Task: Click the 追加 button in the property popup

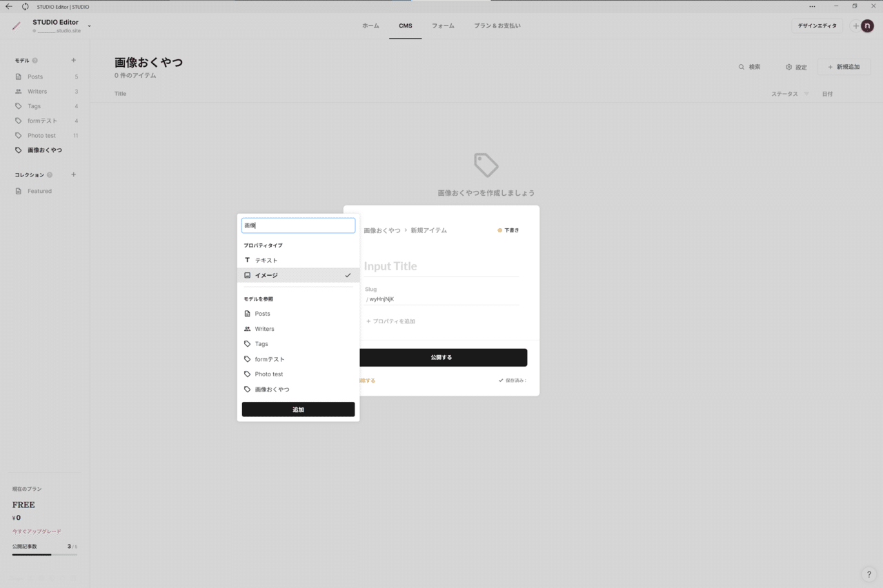Action: pyautogui.click(x=298, y=409)
